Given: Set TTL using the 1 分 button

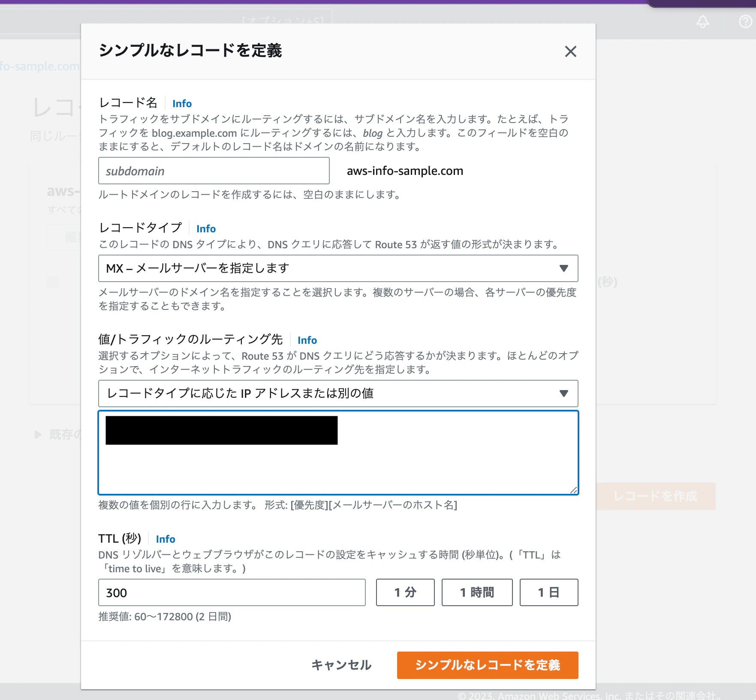Looking at the screenshot, I should tap(405, 592).
